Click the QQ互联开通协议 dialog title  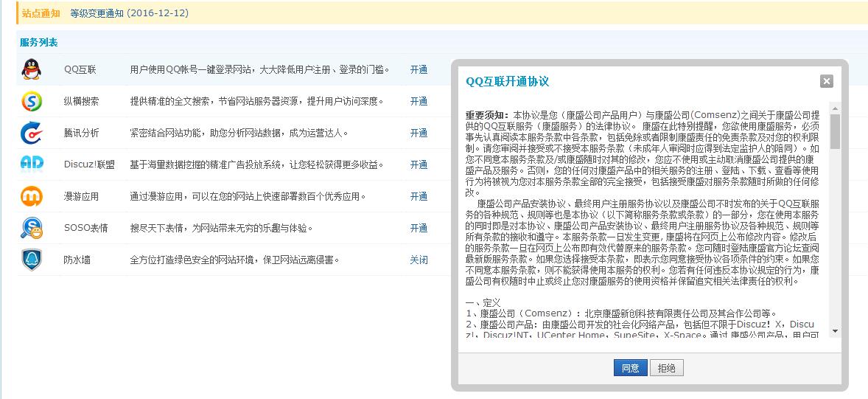coord(507,81)
